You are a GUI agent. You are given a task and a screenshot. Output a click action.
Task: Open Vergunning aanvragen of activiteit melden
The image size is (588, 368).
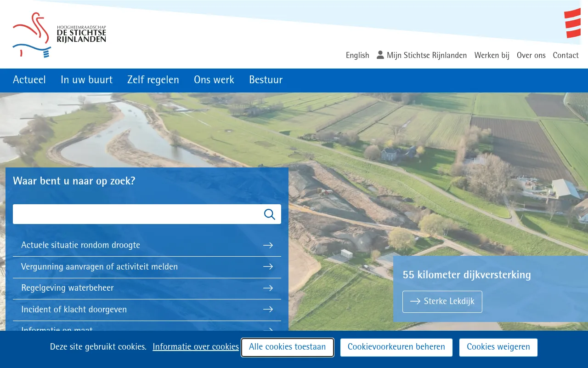(x=147, y=267)
